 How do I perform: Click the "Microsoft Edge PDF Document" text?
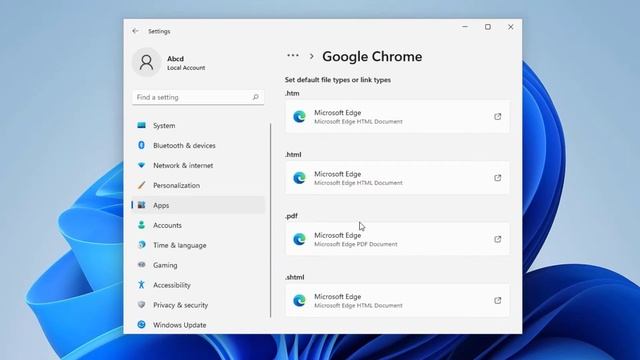coord(356,244)
